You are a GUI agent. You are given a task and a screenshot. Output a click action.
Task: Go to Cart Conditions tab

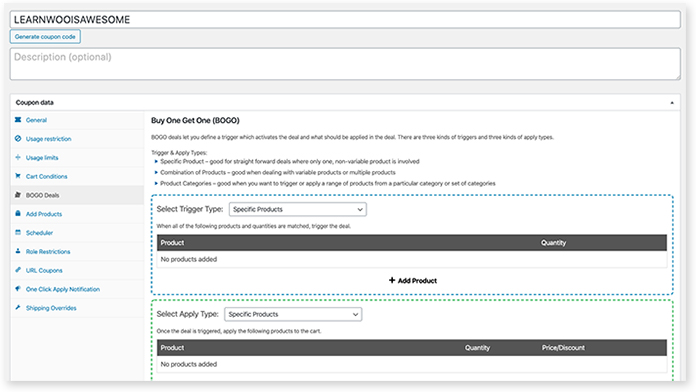point(77,176)
